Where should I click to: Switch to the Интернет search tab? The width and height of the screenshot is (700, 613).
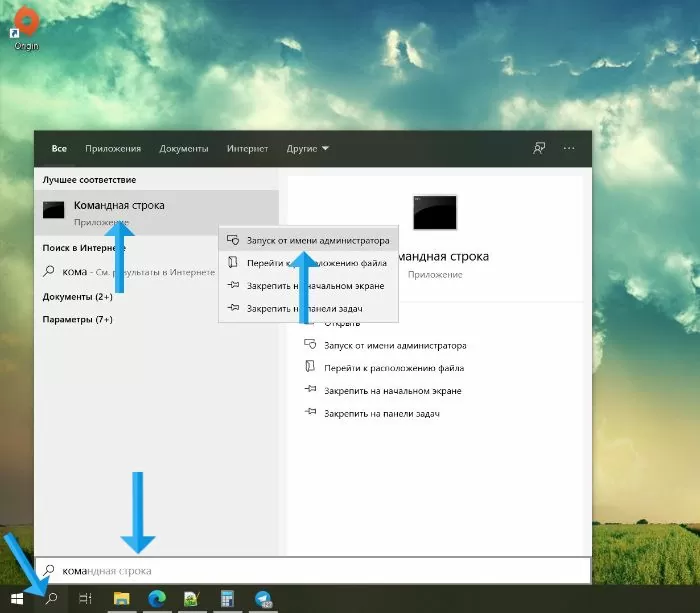(x=247, y=149)
